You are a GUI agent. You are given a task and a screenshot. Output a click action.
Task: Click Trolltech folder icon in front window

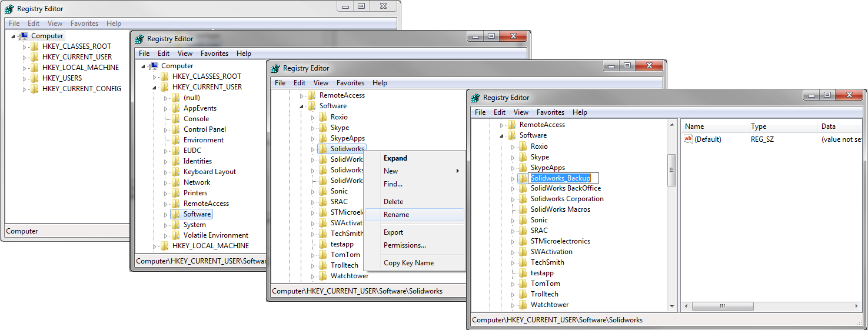coord(523,294)
